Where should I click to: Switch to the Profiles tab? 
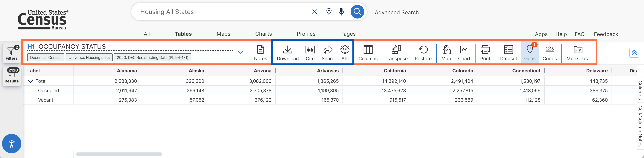tap(306, 34)
